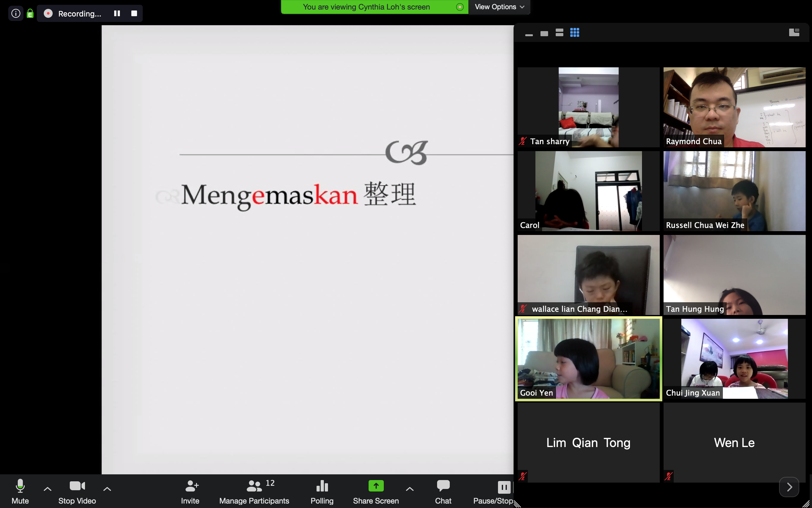The height and width of the screenshot is (508, 812).
Task: Go to the next gallery page
Action: pos(789,487)
